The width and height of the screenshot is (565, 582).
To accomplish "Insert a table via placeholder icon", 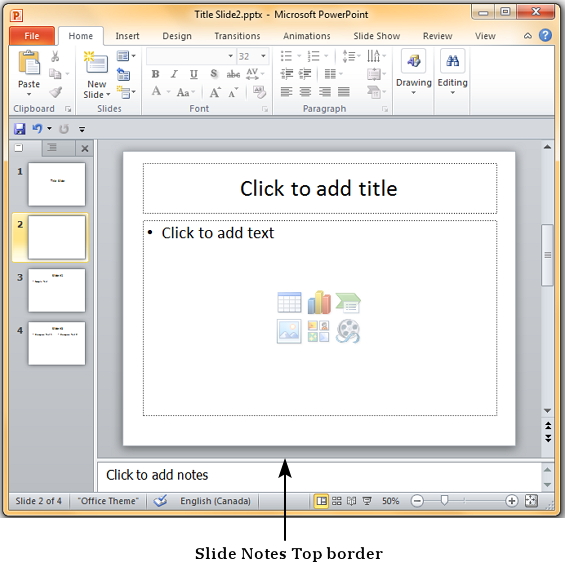I will [x=289, y=302].
